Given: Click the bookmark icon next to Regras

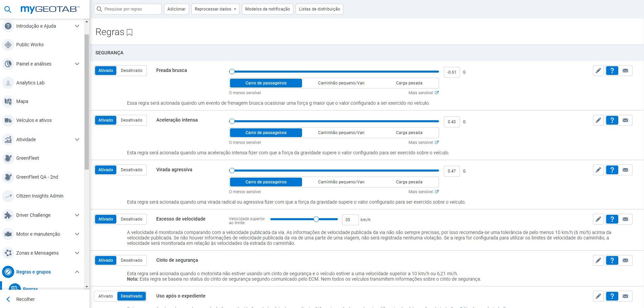Looking at the screenshot, I should pos(130,32).
